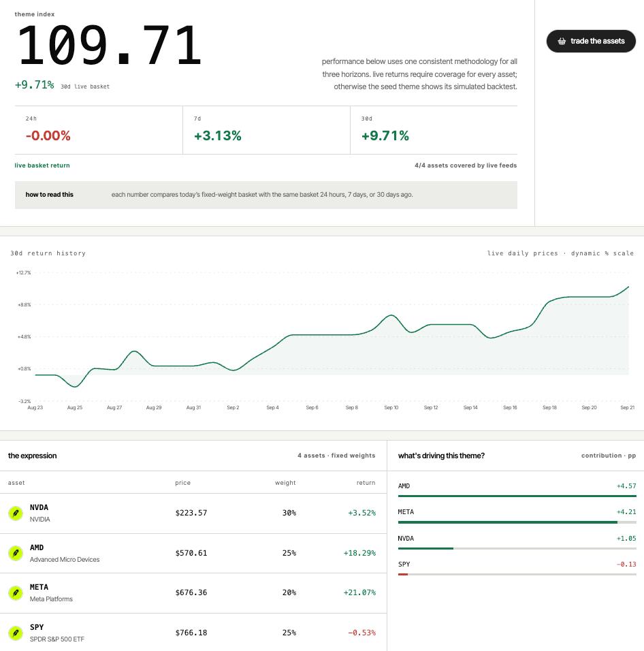Image resolution: width=644 pixels, height=651 pixels.
Task: Click Sep 21 on chart axis
Action: click(628, 407)
